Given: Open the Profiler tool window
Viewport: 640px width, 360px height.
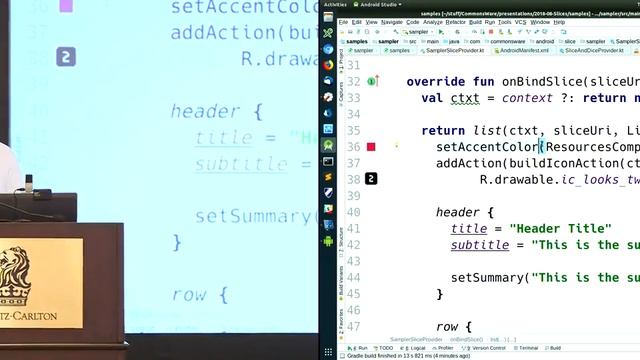Looking at the screenshot, I should tap(443, 348).
